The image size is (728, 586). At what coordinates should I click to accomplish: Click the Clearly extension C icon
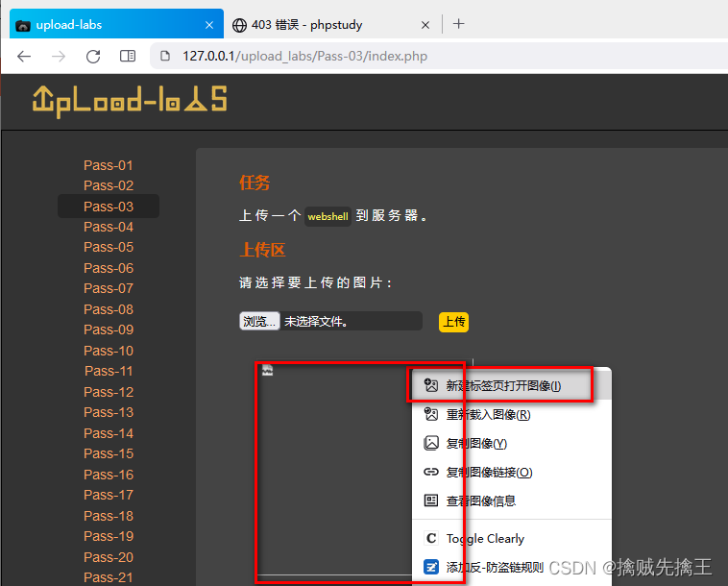(431, 538)
